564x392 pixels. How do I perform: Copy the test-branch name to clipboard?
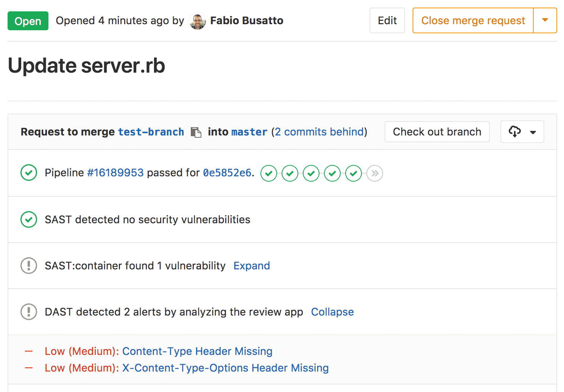click(x=196, y=132)
